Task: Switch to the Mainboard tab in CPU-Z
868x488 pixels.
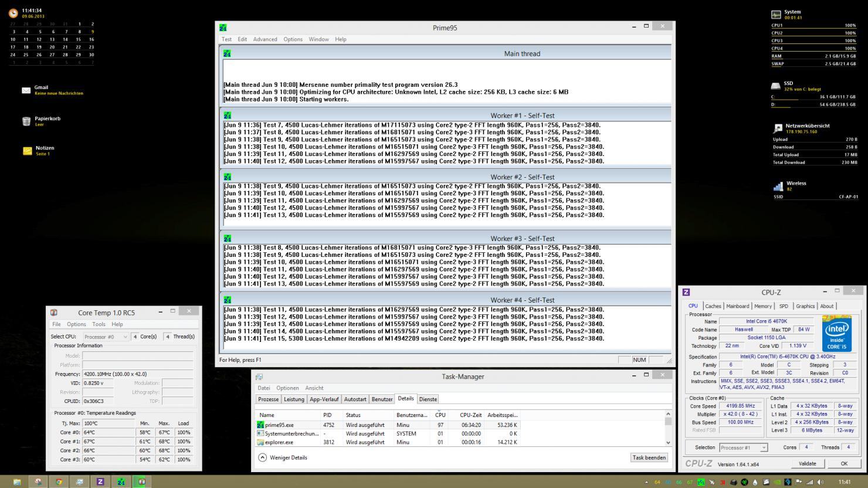Action: [x=738, y=306]
